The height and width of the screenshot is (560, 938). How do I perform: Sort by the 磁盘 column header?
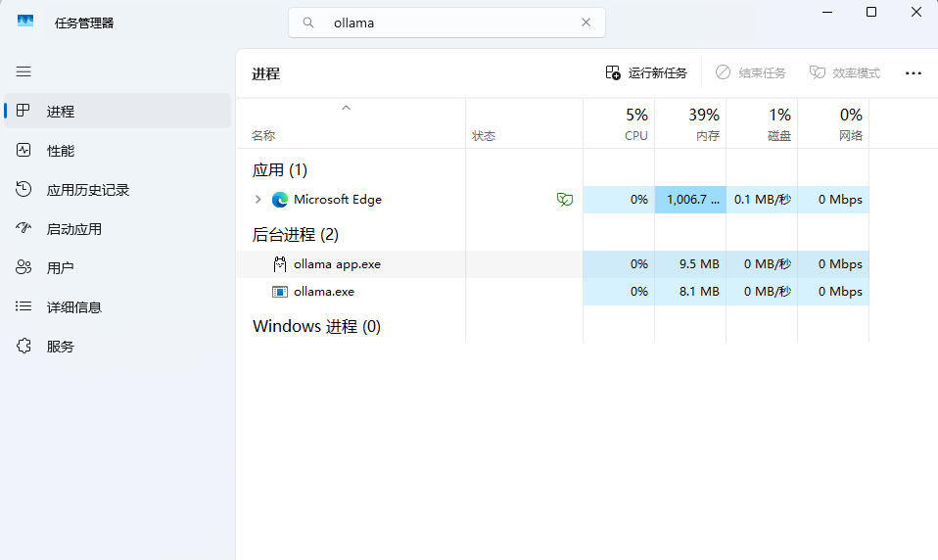click(762, 123)
